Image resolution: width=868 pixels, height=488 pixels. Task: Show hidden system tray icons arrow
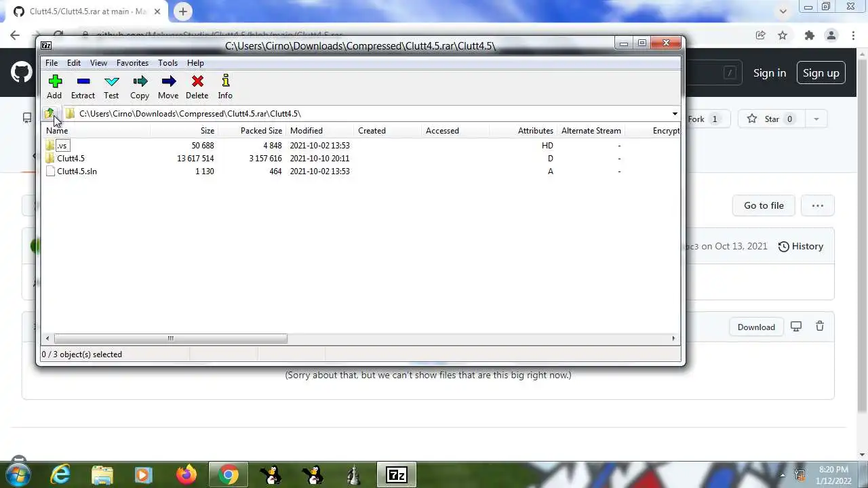click(782, 474)
